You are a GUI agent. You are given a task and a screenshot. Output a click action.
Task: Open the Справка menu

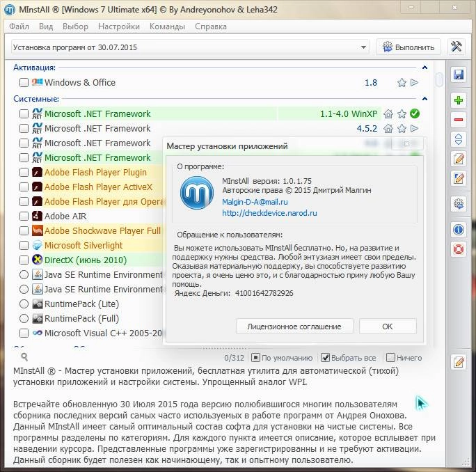211,26
